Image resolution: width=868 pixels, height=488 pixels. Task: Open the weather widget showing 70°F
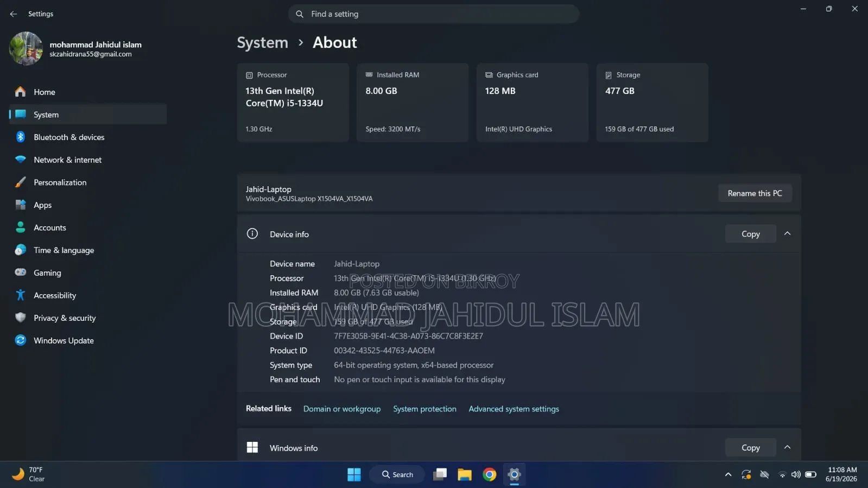[28, 474]
